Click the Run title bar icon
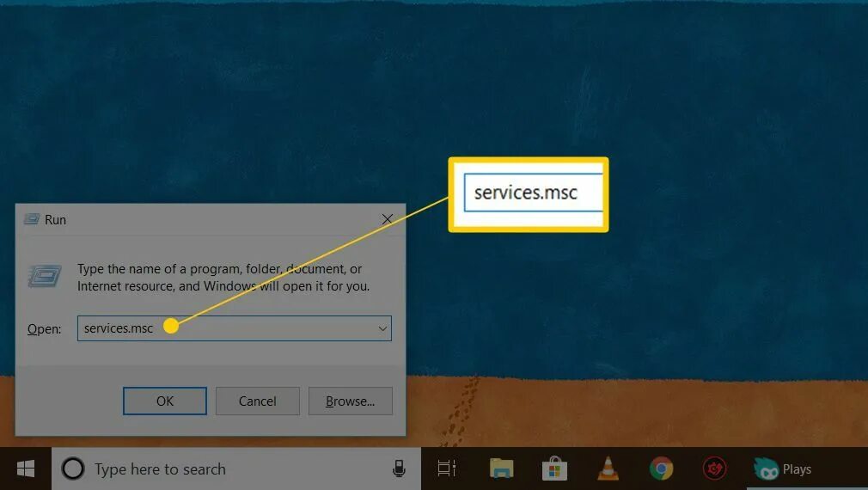This screenshot has height=490, width=868. pyautogui.click(x=32, y=219)
